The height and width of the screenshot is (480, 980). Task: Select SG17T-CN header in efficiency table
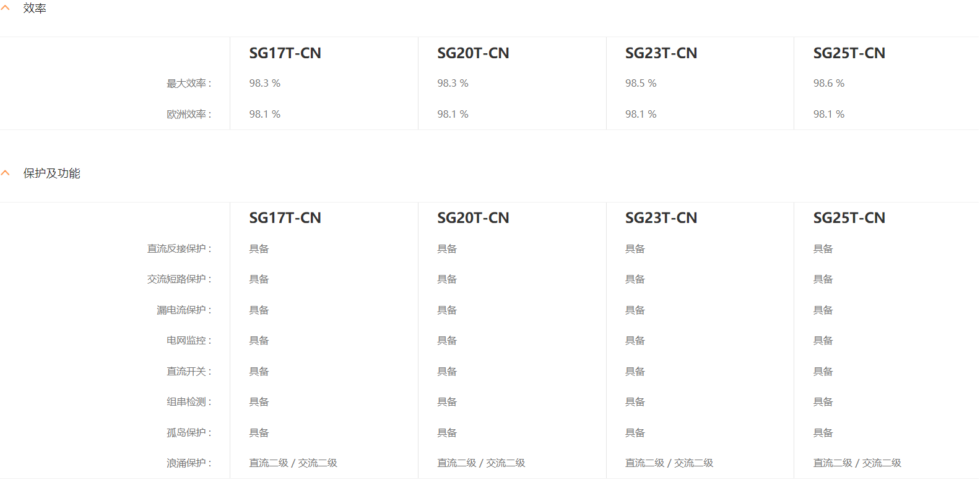(x=285, y=53)
